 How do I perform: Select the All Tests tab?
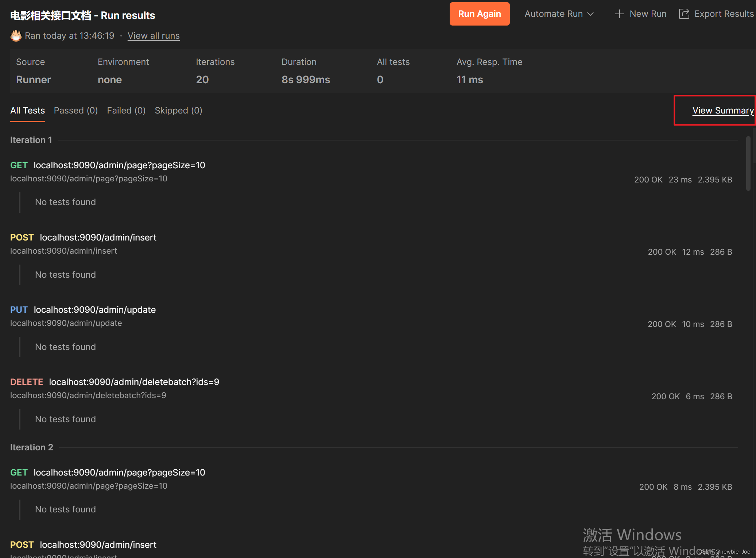[x=27, y=111]
